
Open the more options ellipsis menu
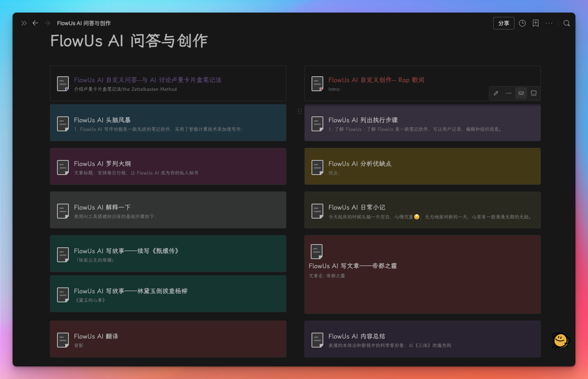pos(549,23)
